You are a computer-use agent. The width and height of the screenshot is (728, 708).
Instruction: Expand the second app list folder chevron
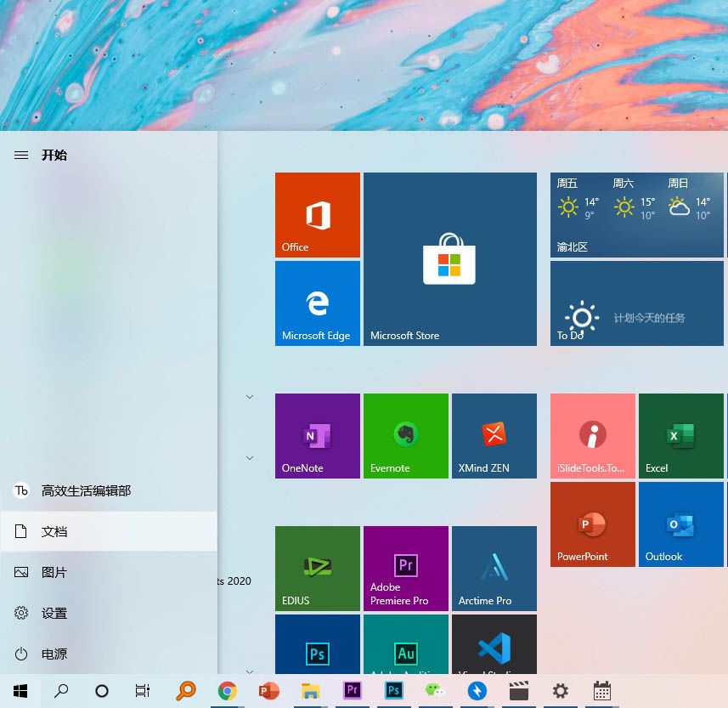coord(250,458)
